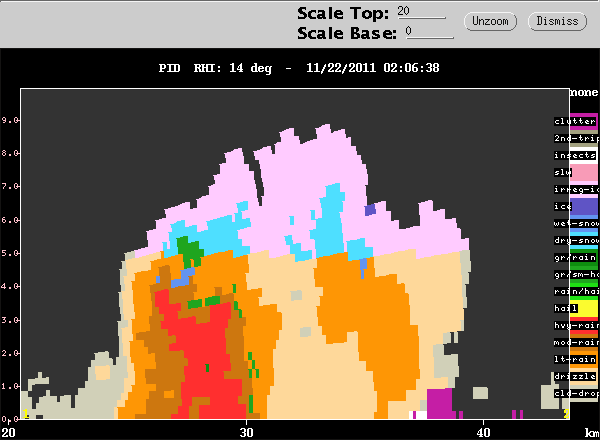Click the 'dry-snow' legend label
Screen dimensions: 600x440
(576, 240)
